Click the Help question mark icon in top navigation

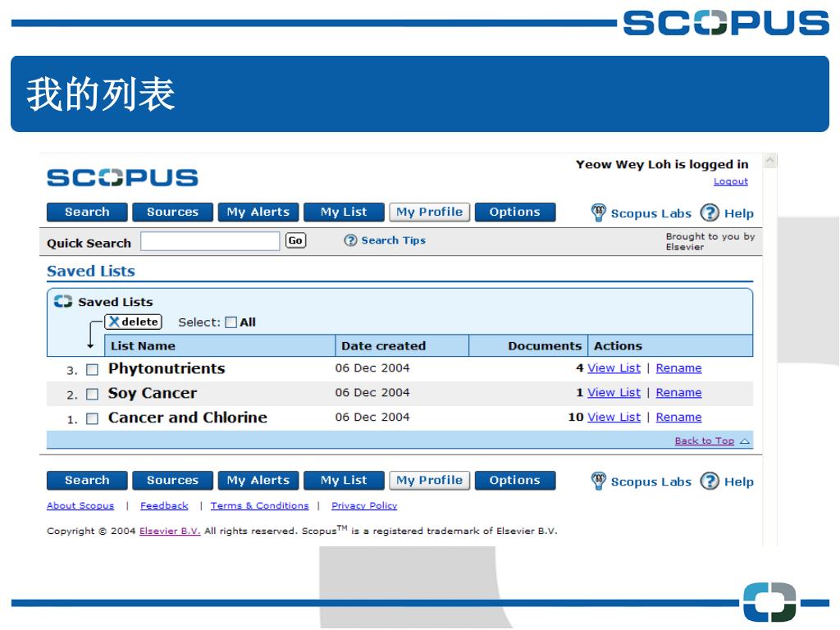(710, 212)
